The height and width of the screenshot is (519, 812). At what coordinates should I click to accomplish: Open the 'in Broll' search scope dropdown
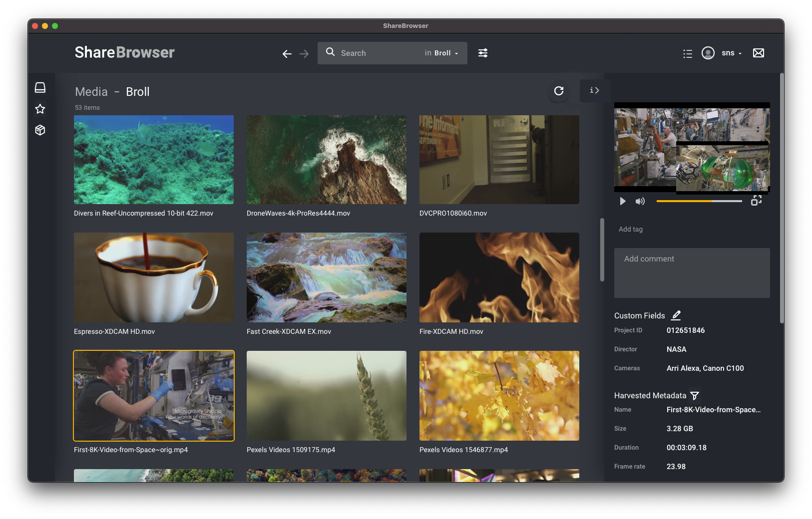pyautogui.click(x=441, y=53)
